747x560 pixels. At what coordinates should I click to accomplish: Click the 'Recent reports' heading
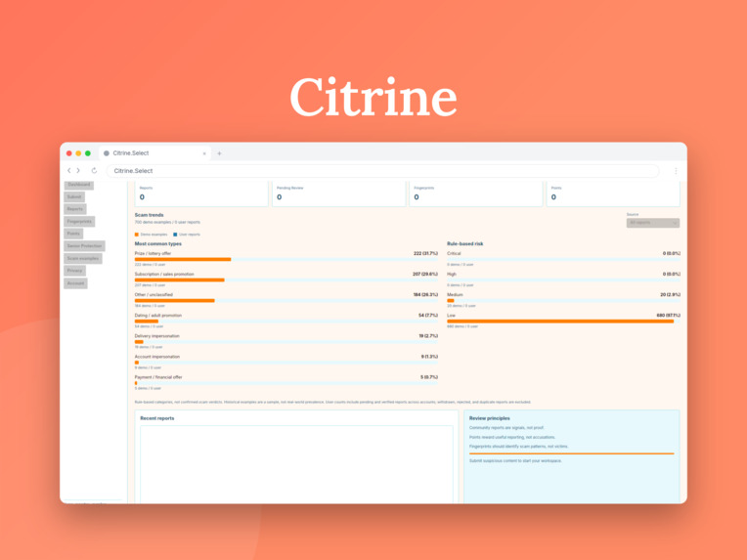pyautogui.click(x=157, y=418)
